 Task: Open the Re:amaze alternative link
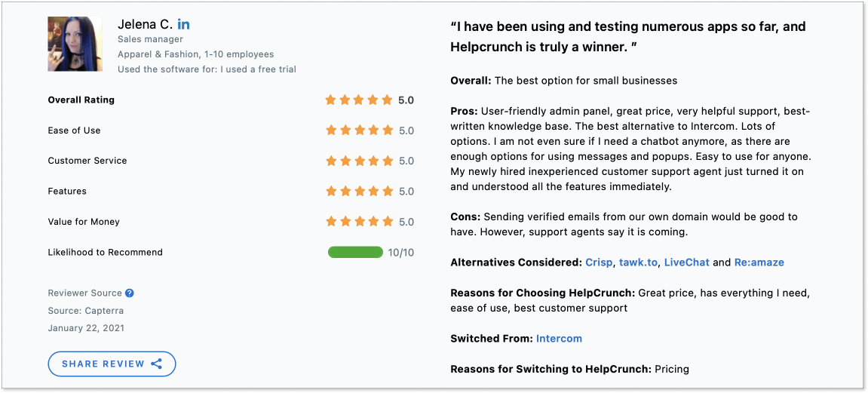point(759,263)
